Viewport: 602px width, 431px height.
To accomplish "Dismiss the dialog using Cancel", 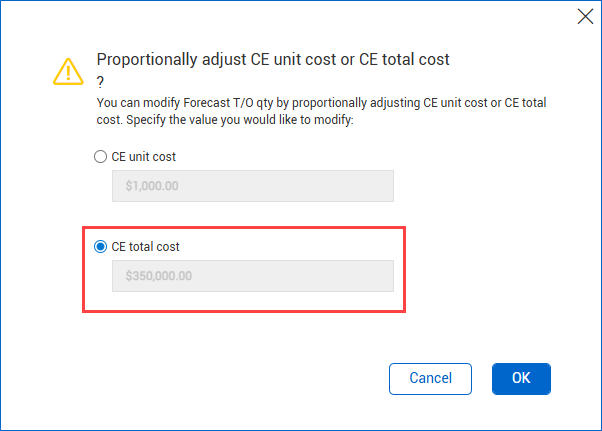I will coord(430,378).
